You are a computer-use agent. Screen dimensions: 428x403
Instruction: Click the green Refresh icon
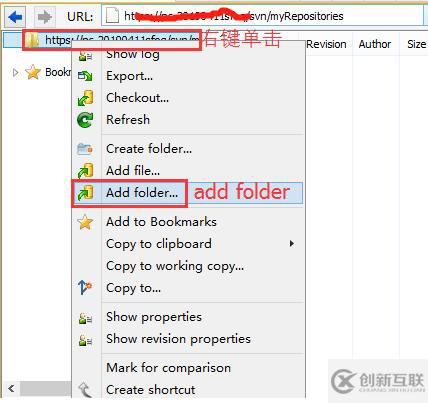tap(85, 120)
